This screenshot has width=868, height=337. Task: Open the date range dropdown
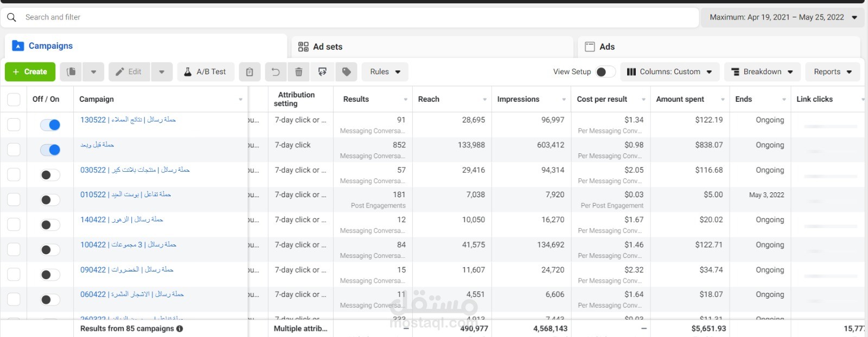[x=782, y=17]
